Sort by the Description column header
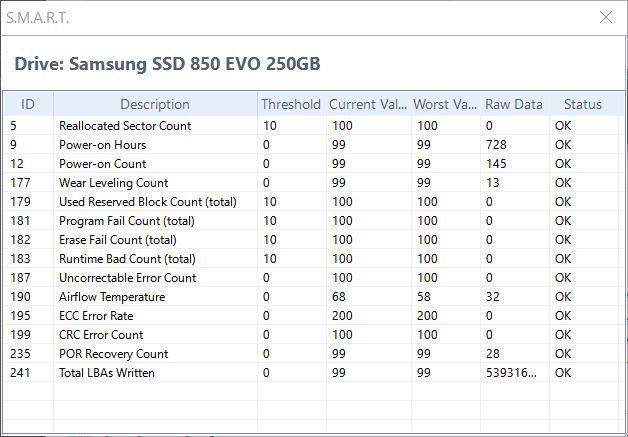 point(155,104)
